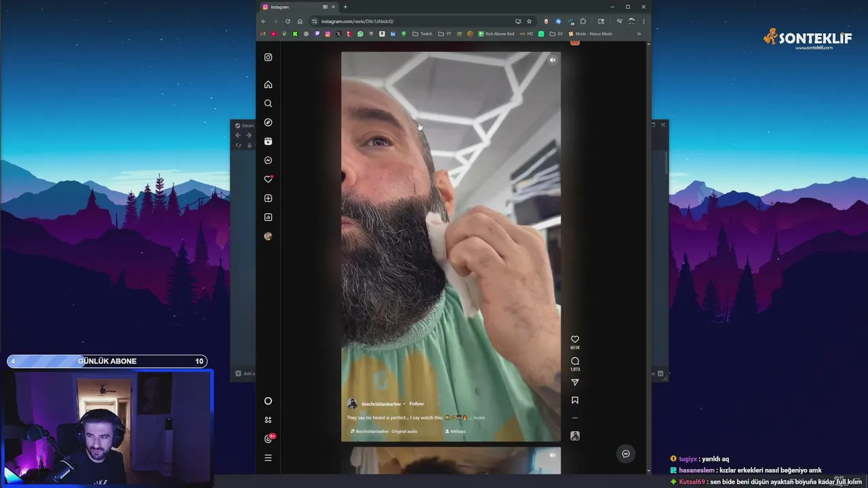Show hidden bookmarks with double chevron
This screenshot has height=488, width=868.
pos(639,34)
